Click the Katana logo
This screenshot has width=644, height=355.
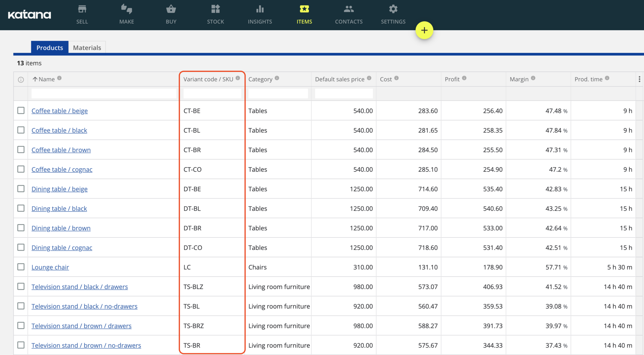(x=29, y=14)
